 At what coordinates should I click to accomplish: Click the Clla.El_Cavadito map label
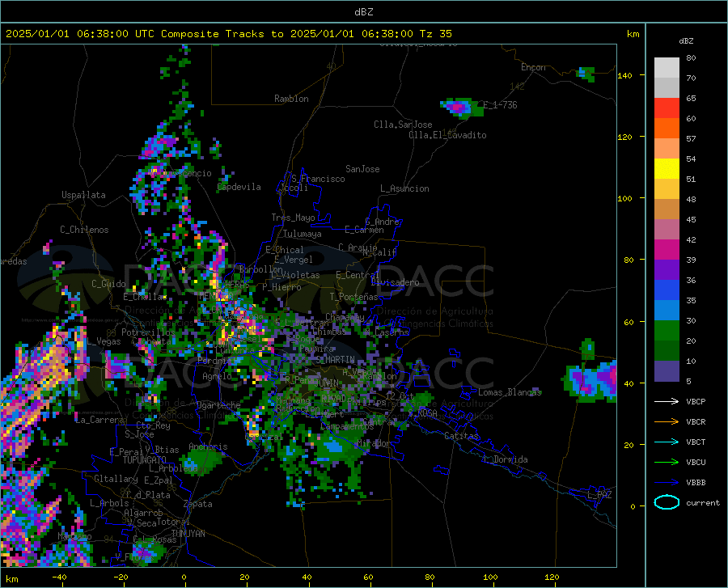tap(447, 135)
